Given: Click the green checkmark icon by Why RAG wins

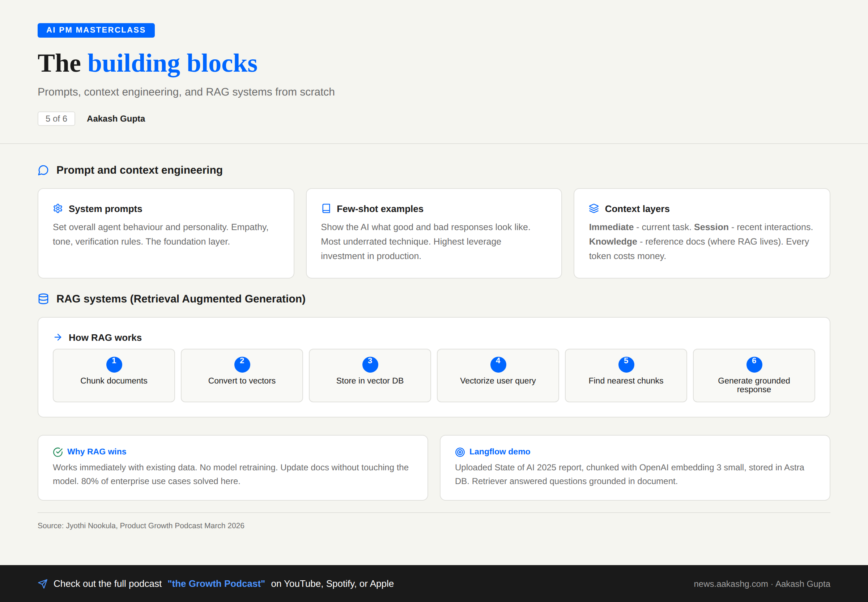Looking at the screenshot, I should (x=58, y=452).
